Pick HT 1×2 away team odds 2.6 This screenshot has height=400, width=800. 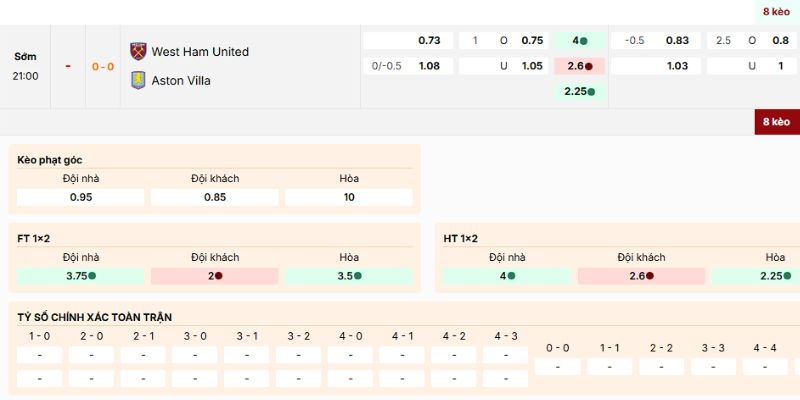pyautogui.click(x=641, y=276)
